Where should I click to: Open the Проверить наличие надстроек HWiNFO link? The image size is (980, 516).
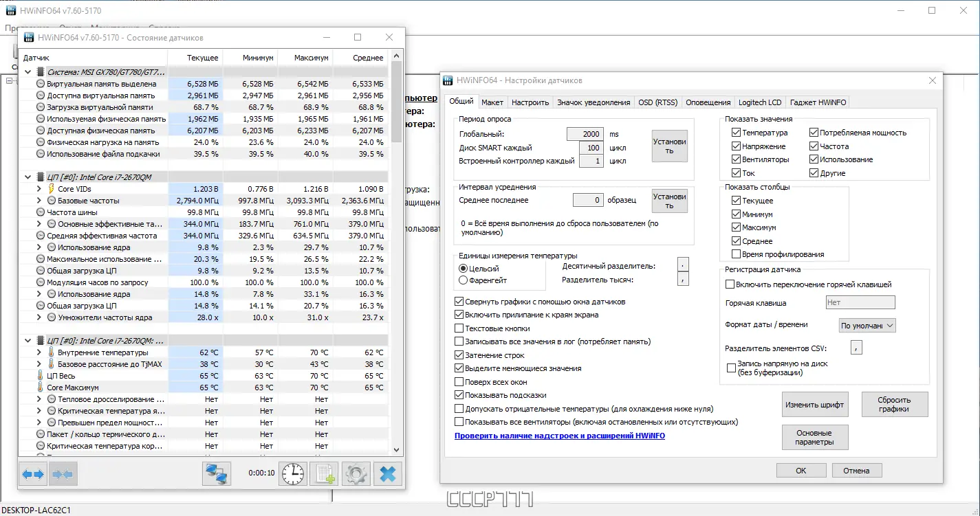click(x=560, y=436)
